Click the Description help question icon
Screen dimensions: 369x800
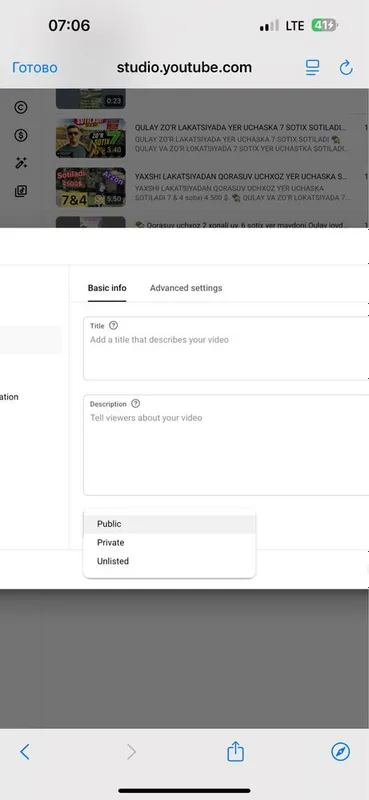pyautogui.click(x=135, y=404)
